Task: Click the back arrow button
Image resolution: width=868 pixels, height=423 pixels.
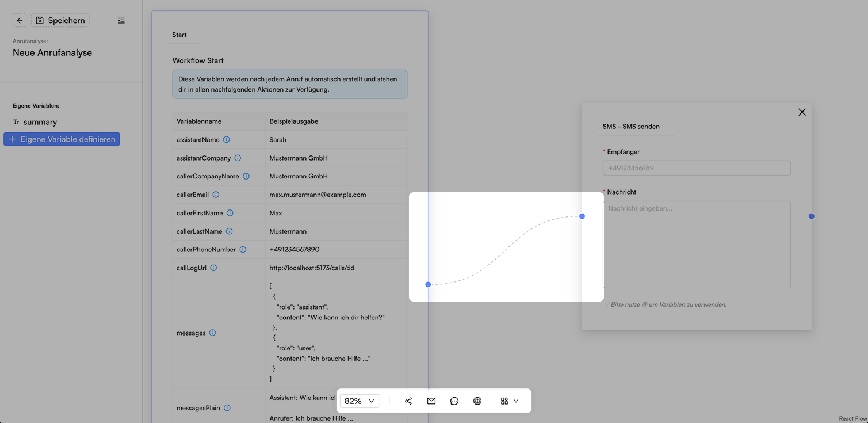Action: pos(20,21)
